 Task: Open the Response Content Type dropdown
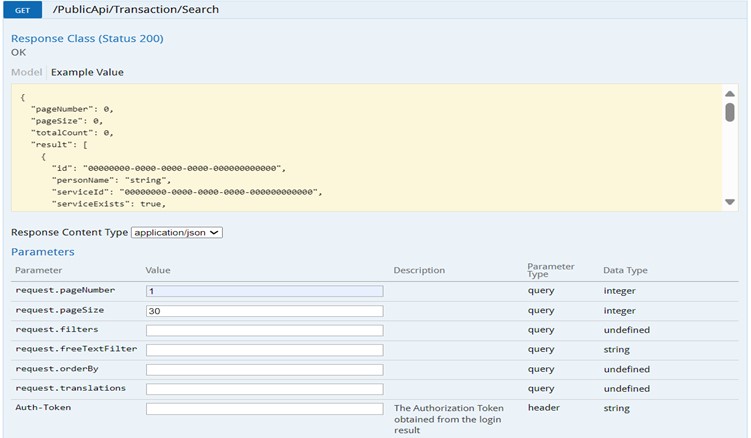[176, 232]
